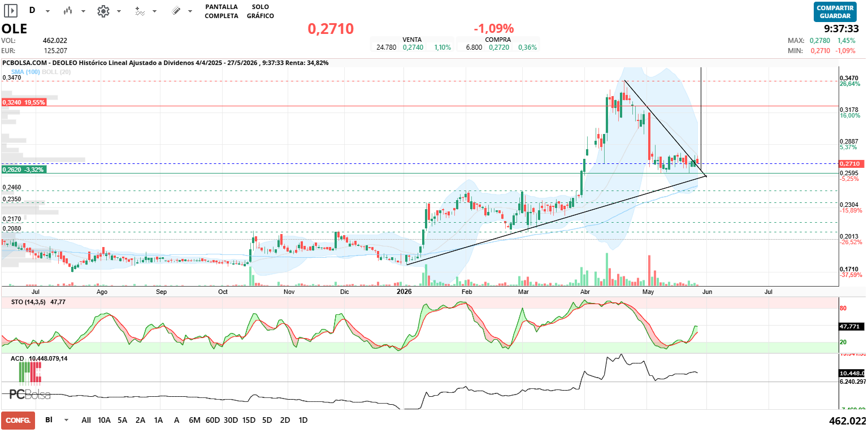Click the red 0,3240 19,55% price tag

[x=24, y=103]
